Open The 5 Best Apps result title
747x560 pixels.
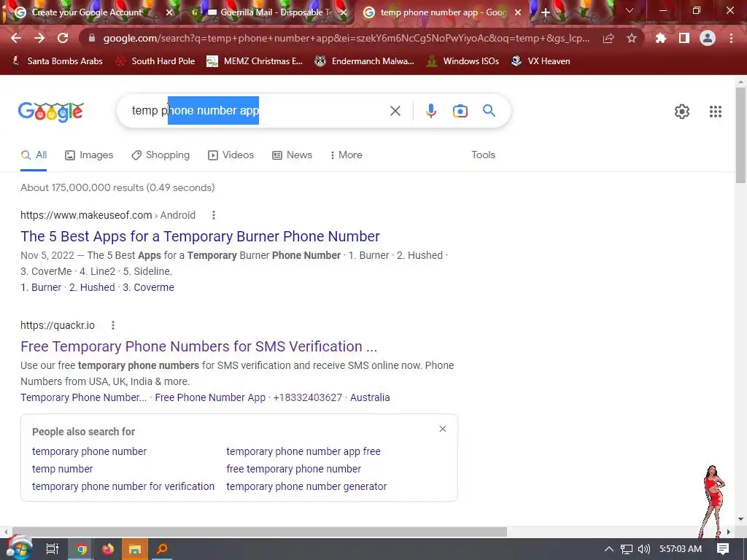(200, 236)
